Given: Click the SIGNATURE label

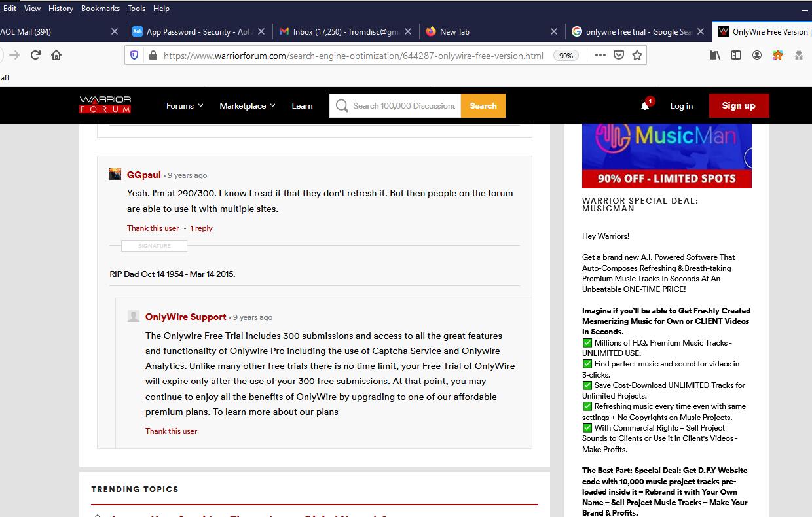Looking at the screenshot, I should (155, 246).
